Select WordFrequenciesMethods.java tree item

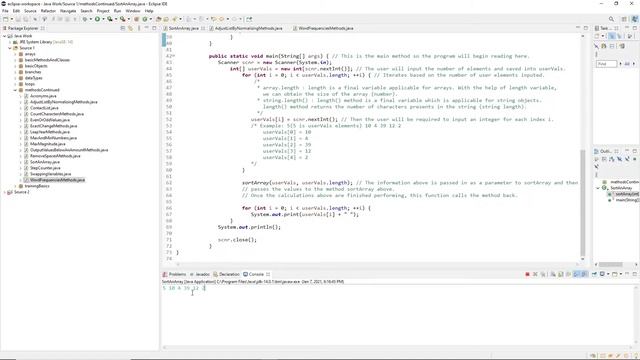click(58, 180)
